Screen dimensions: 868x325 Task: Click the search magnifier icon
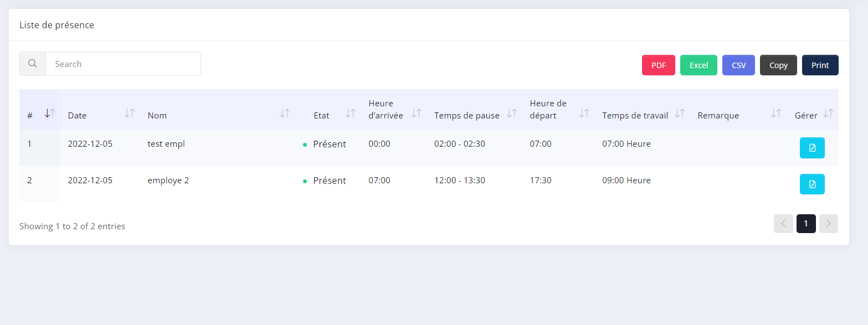(33, 64)
